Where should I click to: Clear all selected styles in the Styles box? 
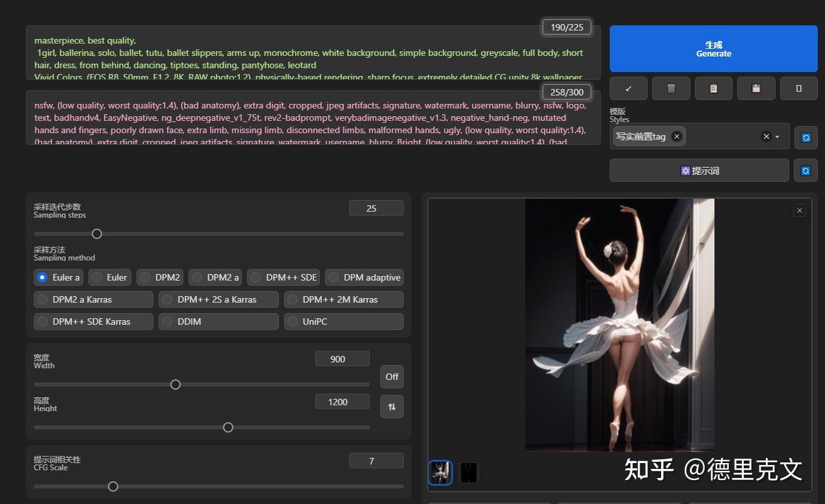coord(766,136)
